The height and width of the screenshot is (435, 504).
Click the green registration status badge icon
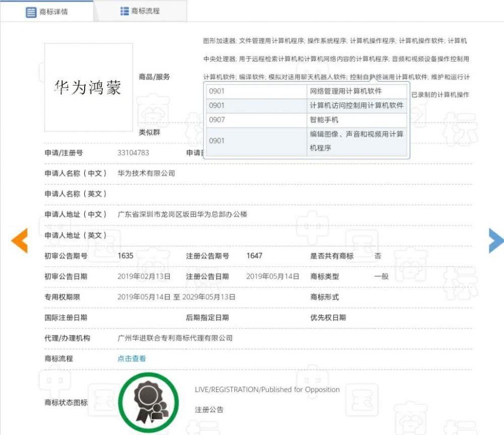tap(148, 402)
